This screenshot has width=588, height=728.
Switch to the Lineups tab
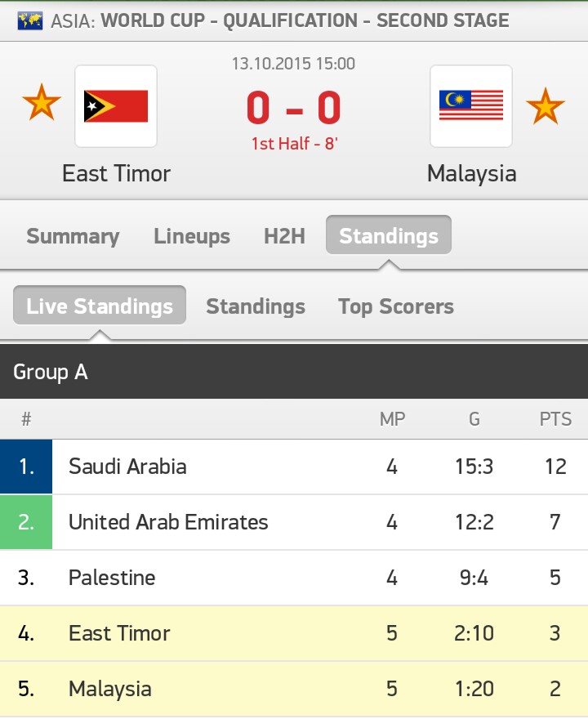[x=192, y=236]
